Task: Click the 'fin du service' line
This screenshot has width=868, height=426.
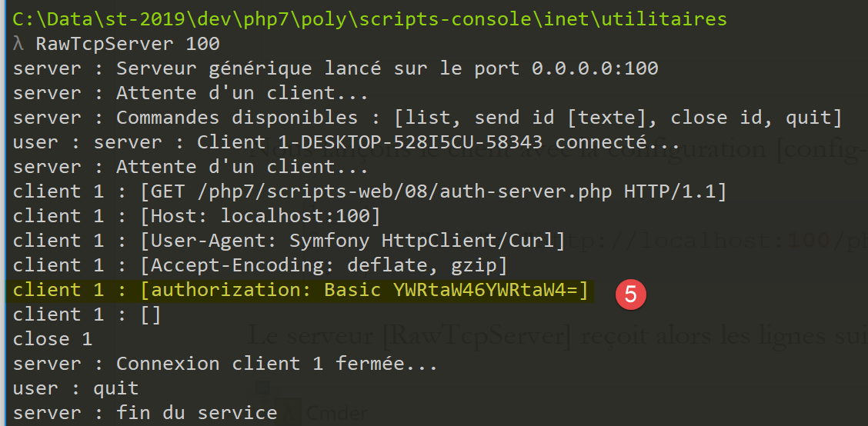Action: [x=145, y=413]
